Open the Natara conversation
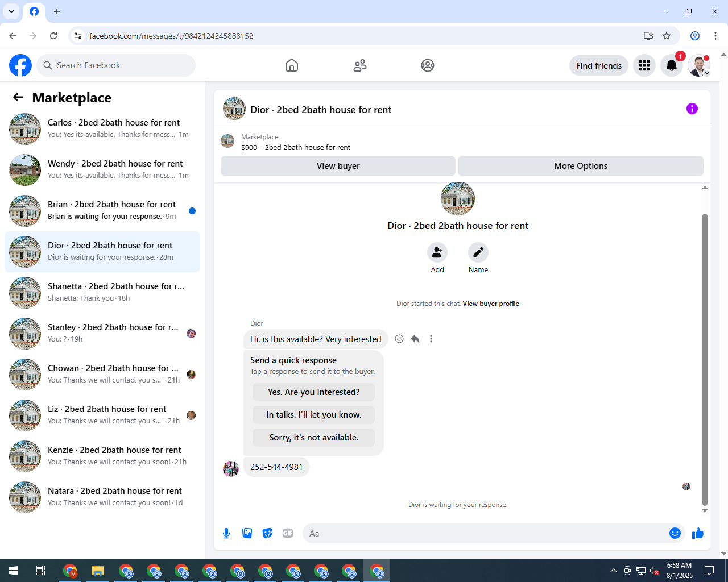 (x=102, y=497)
